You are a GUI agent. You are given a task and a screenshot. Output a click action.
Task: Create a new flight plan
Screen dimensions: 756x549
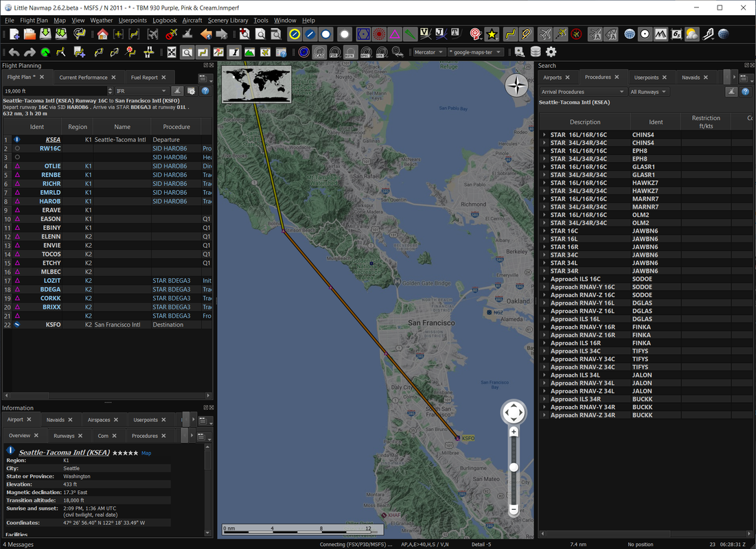14,34
